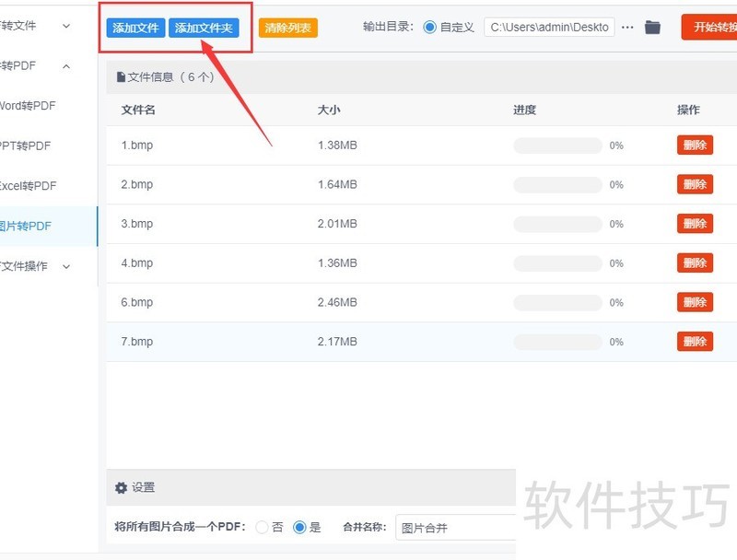Collapse the convert-to-PDF sidebar section

point(66,66)
